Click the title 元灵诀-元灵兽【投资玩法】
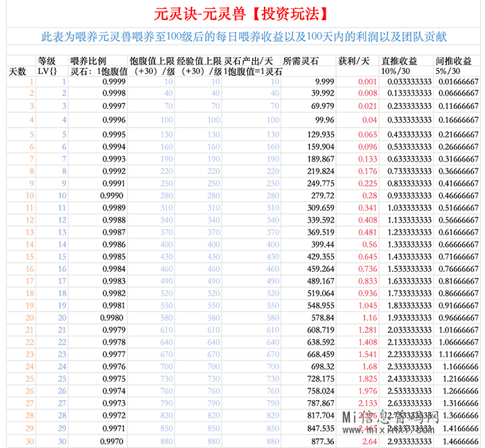 click(242, 14)
